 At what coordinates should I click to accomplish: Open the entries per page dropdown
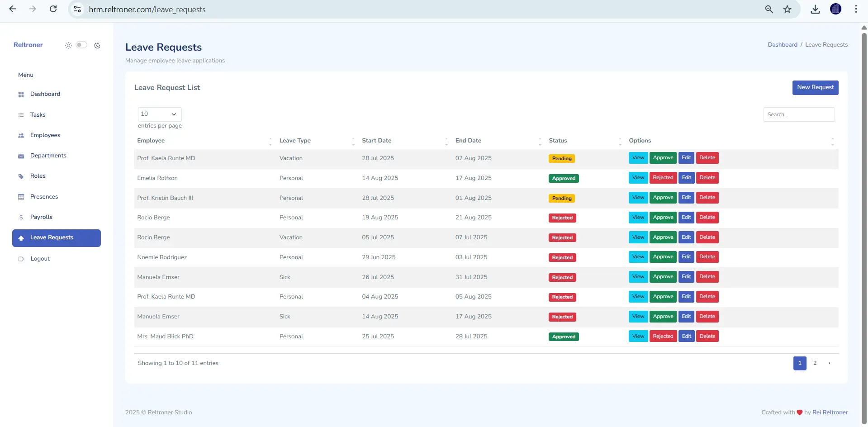pos(159,114)
